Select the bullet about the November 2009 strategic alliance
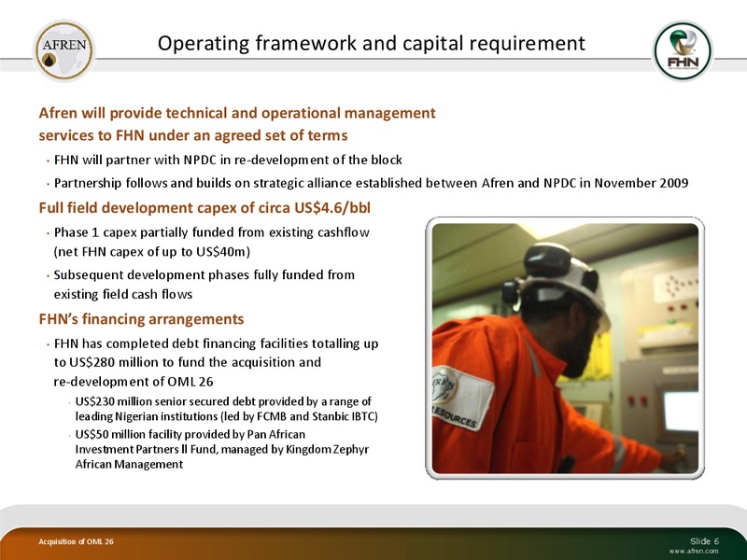The width and height of the screenshot is (747, 560). (371, 183)
